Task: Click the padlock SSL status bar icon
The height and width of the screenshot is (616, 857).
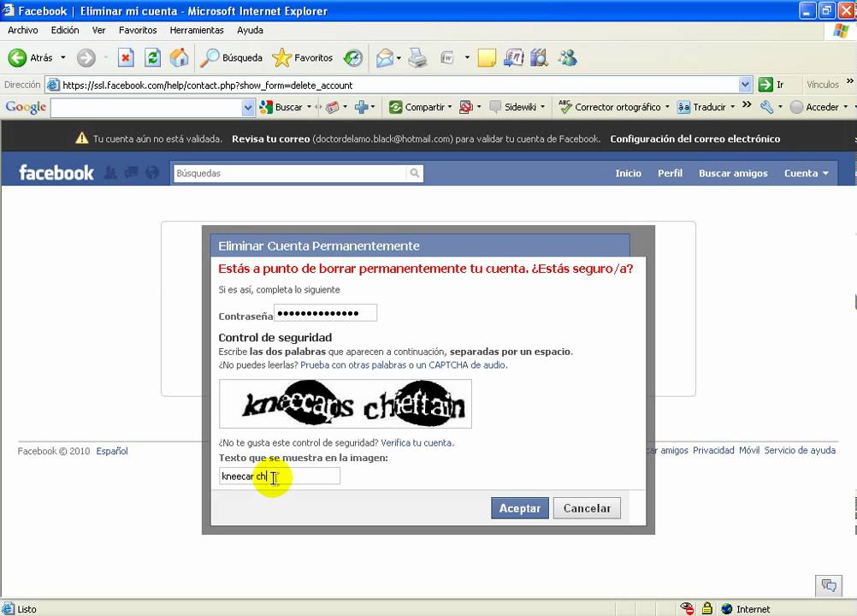Action: [x=707, y=608]
